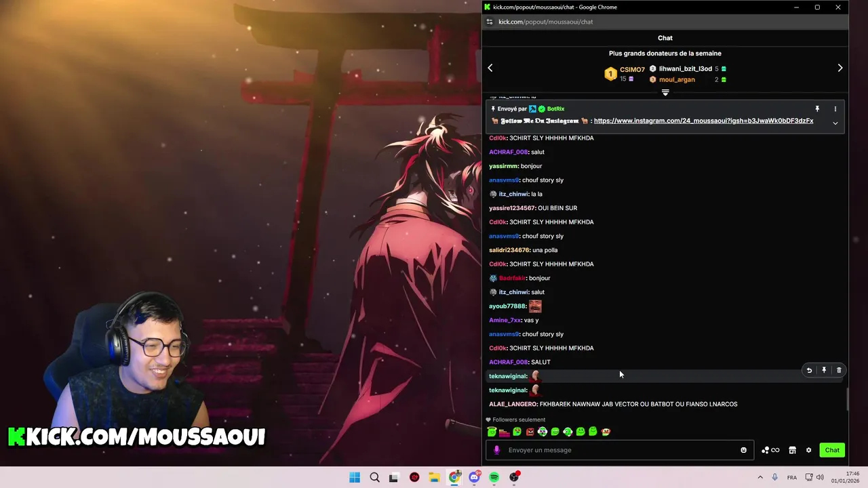Open volume control in system tray
868x488 pixels.
click(820, 477)
